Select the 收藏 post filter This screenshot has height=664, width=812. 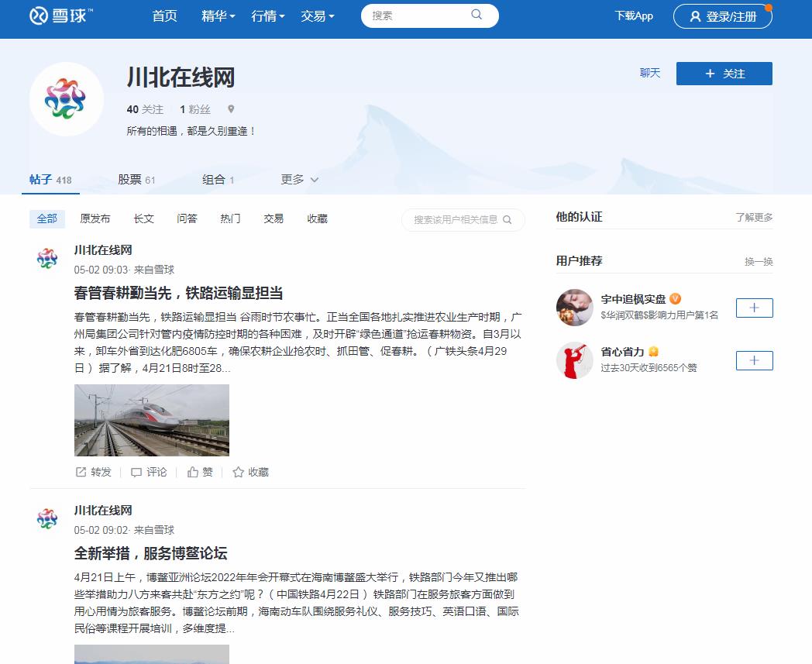317,218
